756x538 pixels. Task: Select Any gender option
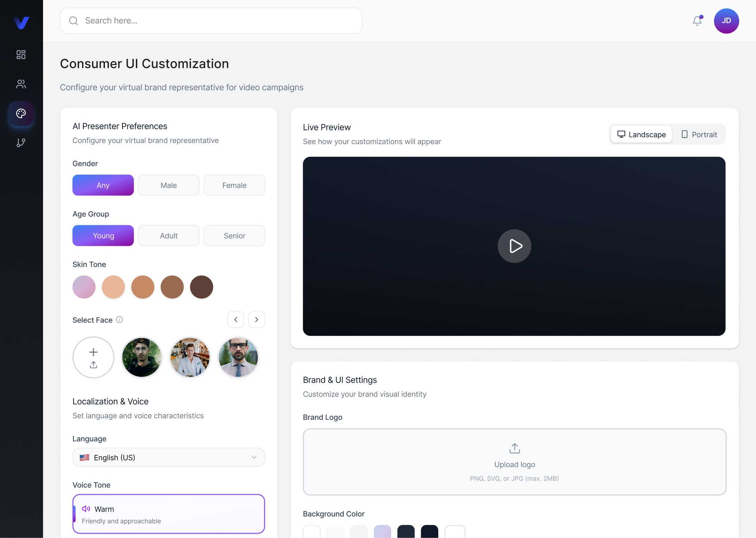(x=103, y=185)
